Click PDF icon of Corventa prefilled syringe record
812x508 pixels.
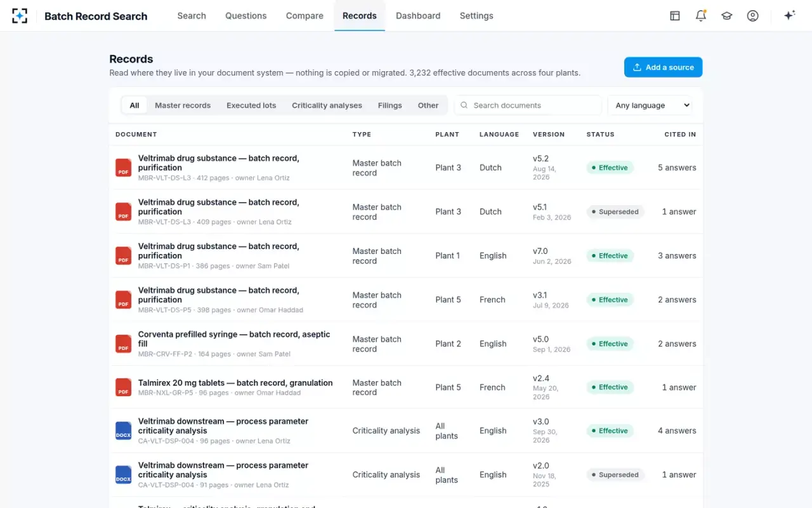pos(123,344)
